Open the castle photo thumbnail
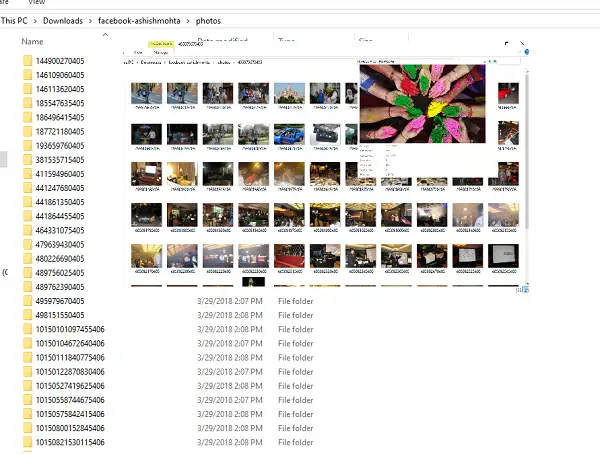The width and height of the screenshot is (600, 454). pyautogui.click(x=289, y=93)
